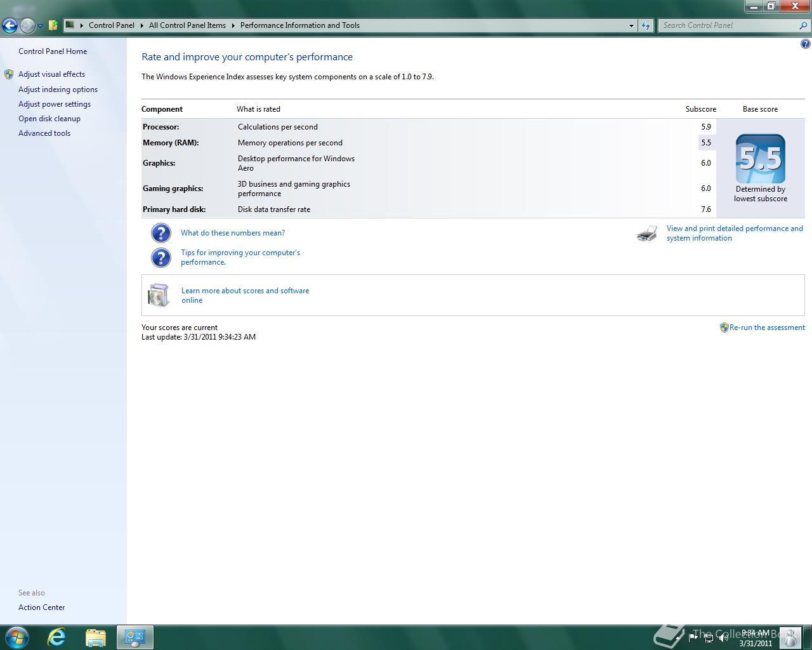Viewport: 812px width, 650px height.
Task: Click the search magnifier icon
Action: [x=804, y=25]
